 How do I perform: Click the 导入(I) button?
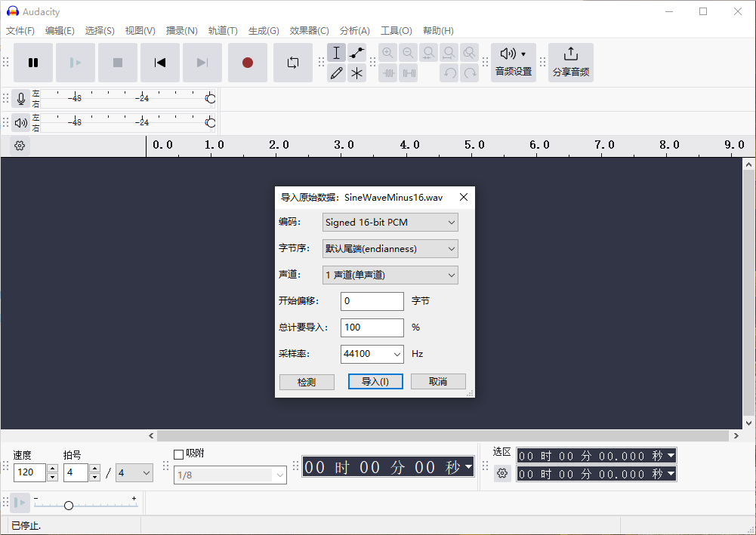(375, 382)
